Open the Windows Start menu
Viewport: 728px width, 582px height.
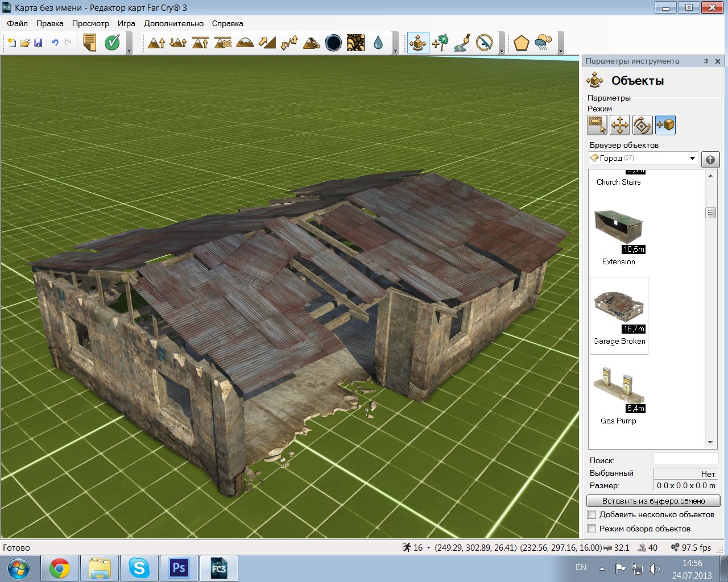[18, 568]
